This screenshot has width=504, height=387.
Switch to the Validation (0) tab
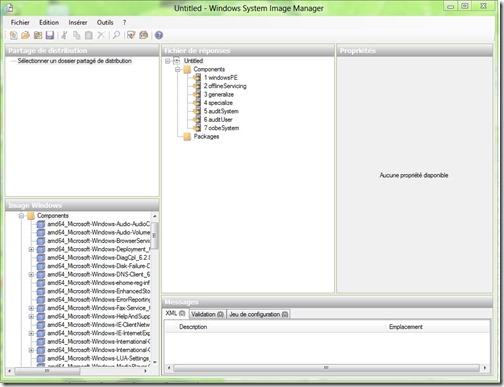(207, 314)
